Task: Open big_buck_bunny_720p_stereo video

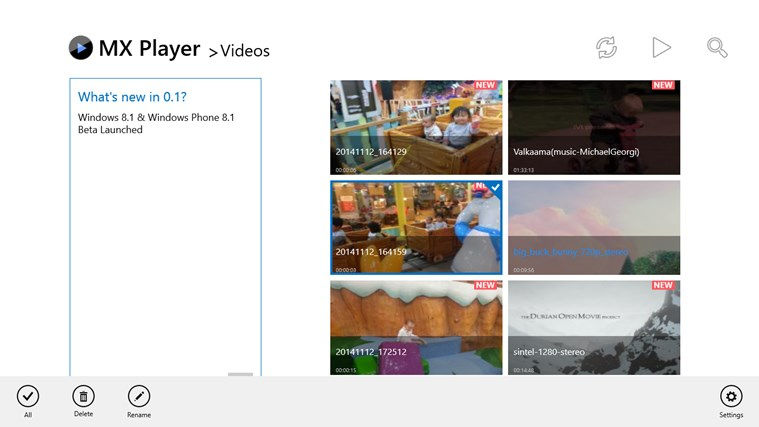Action: click(x=594, y=228)
